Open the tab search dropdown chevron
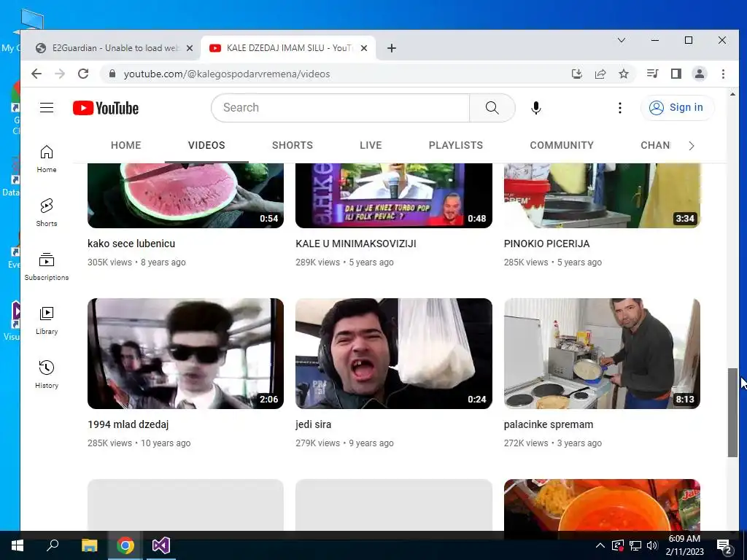The image size is (747, 560). point(622,40)
